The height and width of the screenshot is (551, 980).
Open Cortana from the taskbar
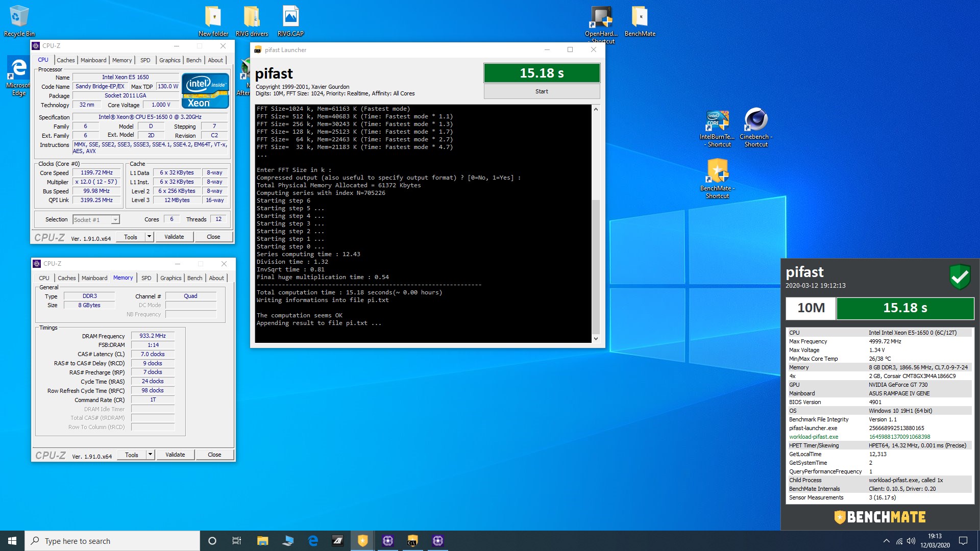(212, 541)
